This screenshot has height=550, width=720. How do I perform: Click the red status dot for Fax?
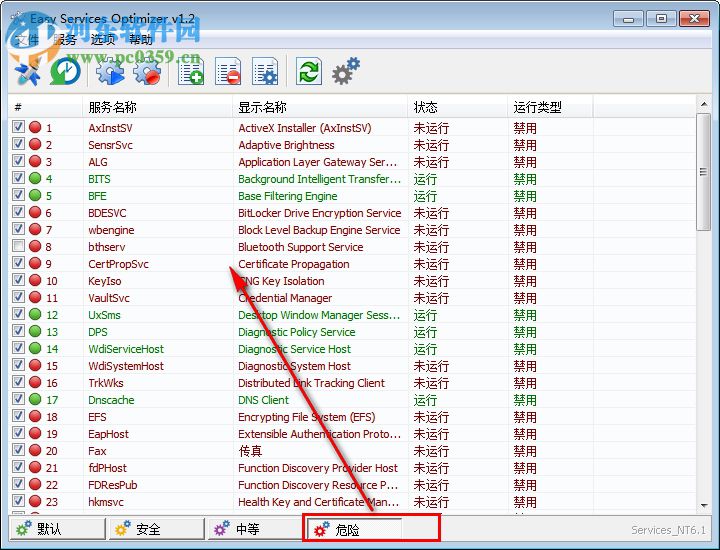tap(35, 450)
